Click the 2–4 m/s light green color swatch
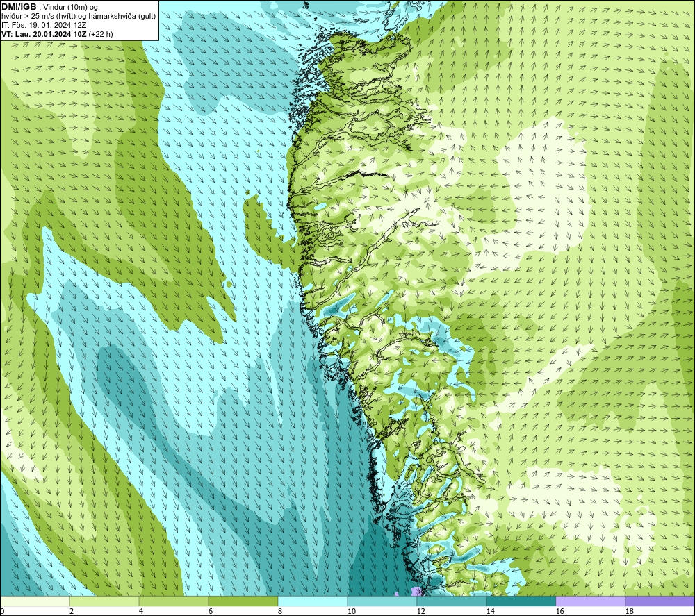Screen dimensions: 695x616 [x=104, y=601]
